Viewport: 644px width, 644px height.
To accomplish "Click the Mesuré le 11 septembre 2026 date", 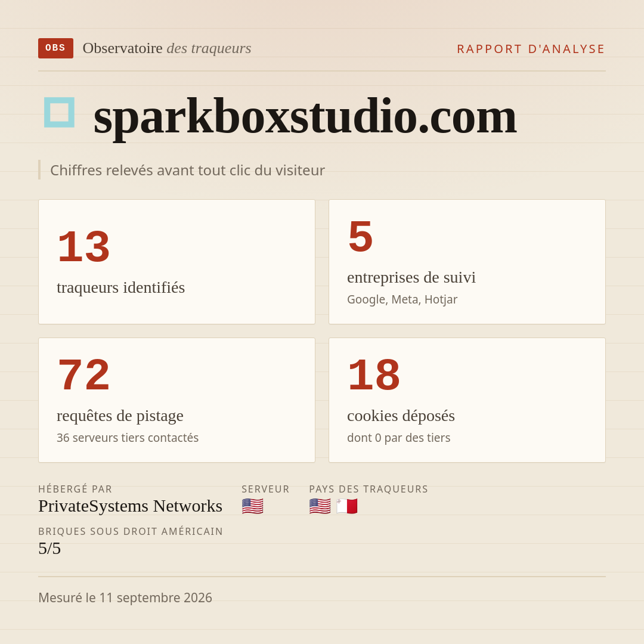I will pos(125,597).
